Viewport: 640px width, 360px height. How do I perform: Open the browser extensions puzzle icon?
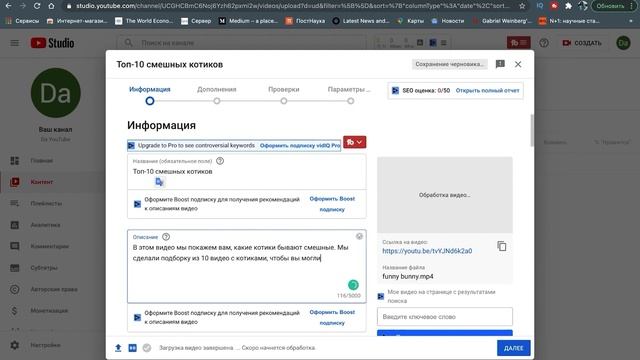tap(568, 6)
